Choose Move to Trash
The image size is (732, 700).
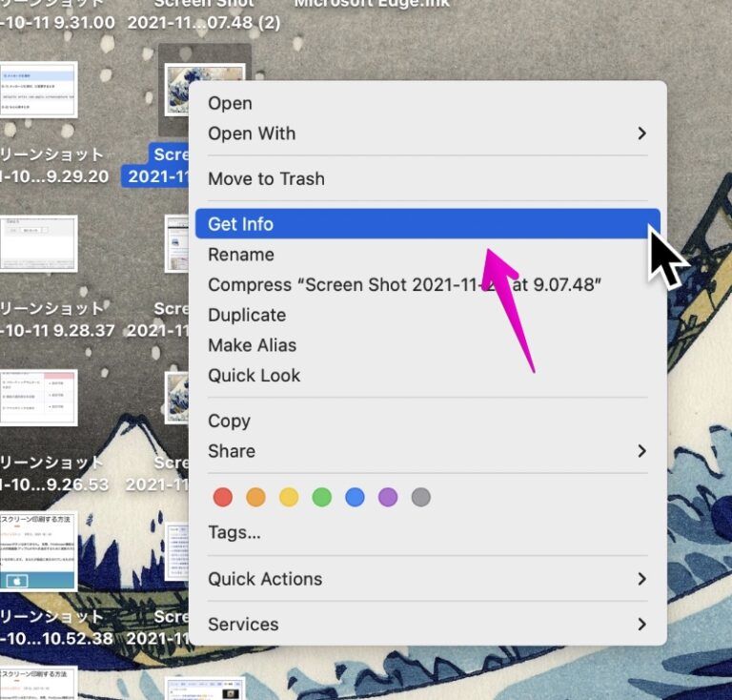click(427, 179)
